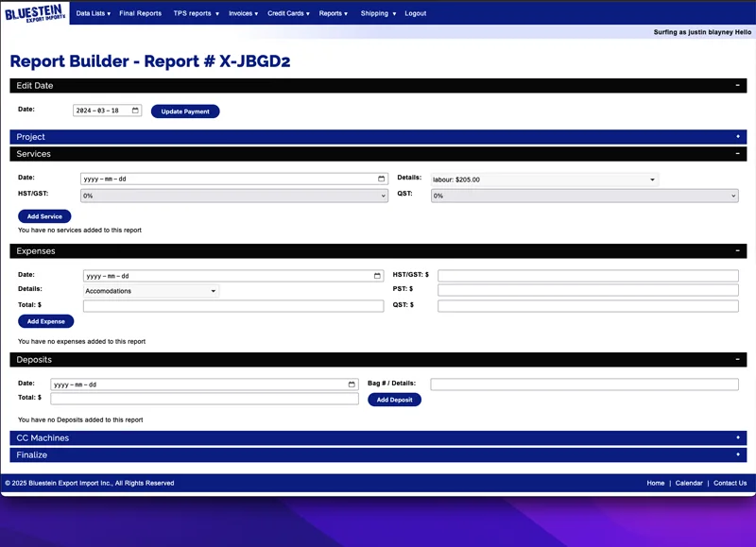Click the Bluestein Export Imports logo

coord(35,13)
